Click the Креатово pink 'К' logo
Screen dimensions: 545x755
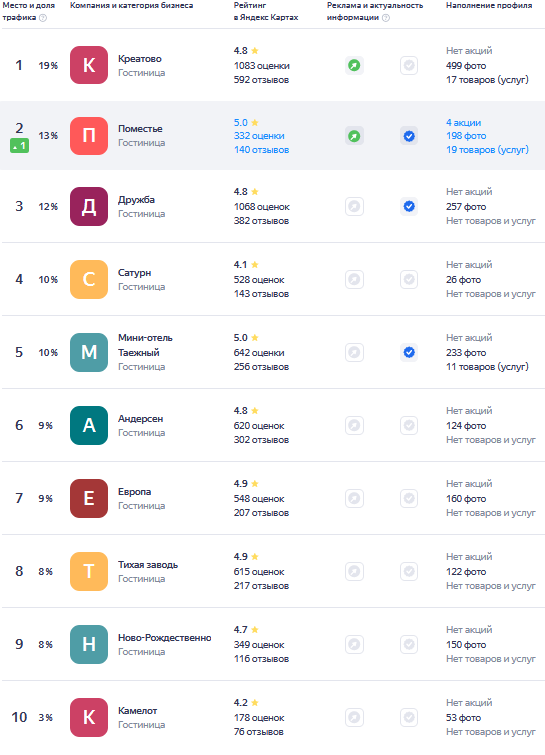[x=89, y=65]
